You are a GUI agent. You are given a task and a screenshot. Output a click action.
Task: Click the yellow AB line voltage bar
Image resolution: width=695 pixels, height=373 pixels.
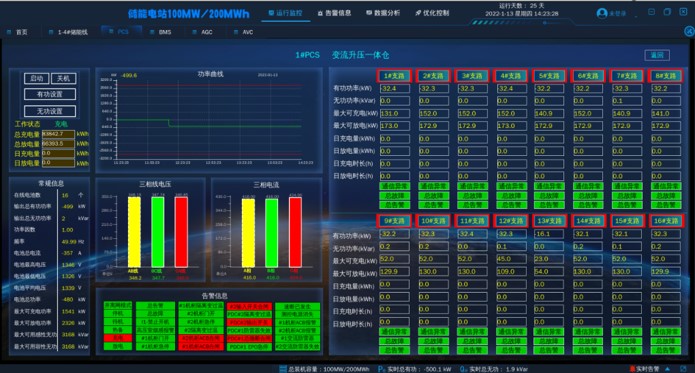click(134, 232)
